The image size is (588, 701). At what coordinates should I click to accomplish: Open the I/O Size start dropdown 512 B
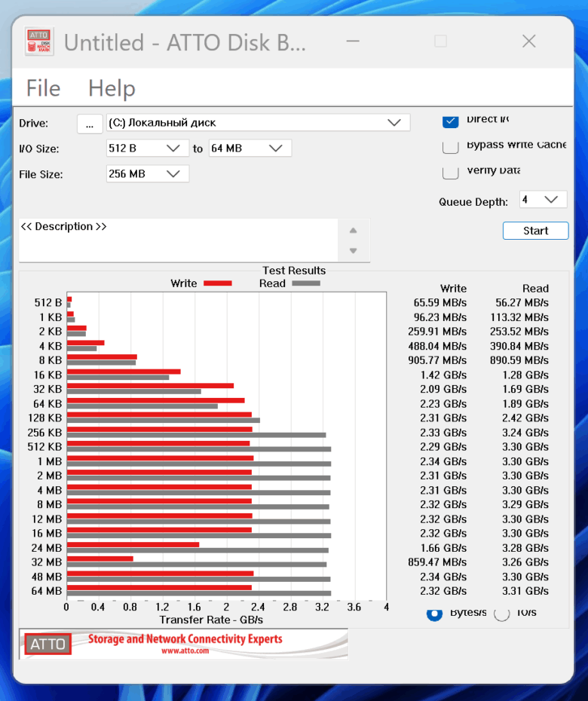148,148
